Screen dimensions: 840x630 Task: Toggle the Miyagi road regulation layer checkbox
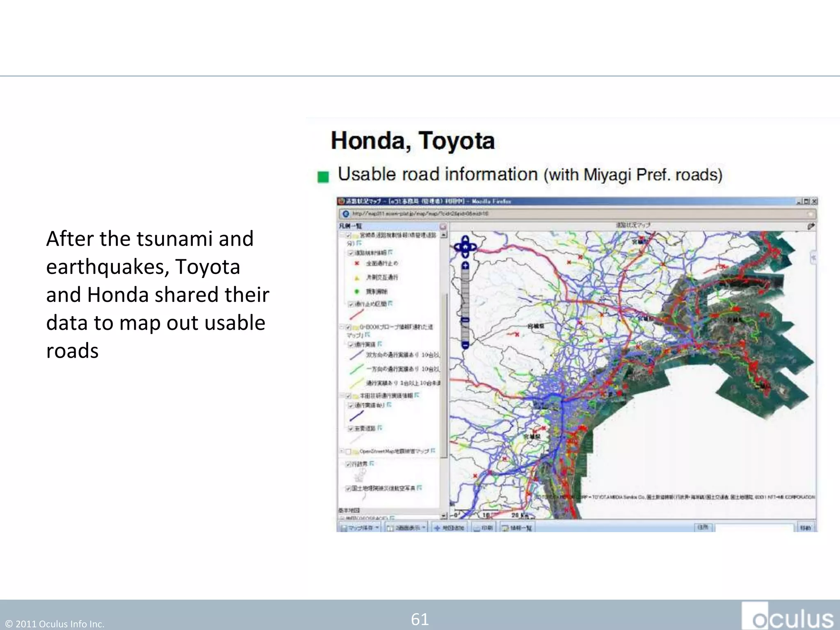pos(348,235)
